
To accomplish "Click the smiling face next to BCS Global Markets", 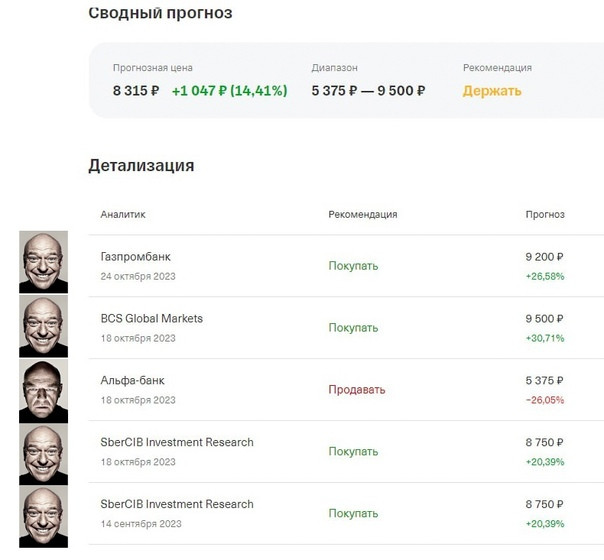I will pos(44,326).
